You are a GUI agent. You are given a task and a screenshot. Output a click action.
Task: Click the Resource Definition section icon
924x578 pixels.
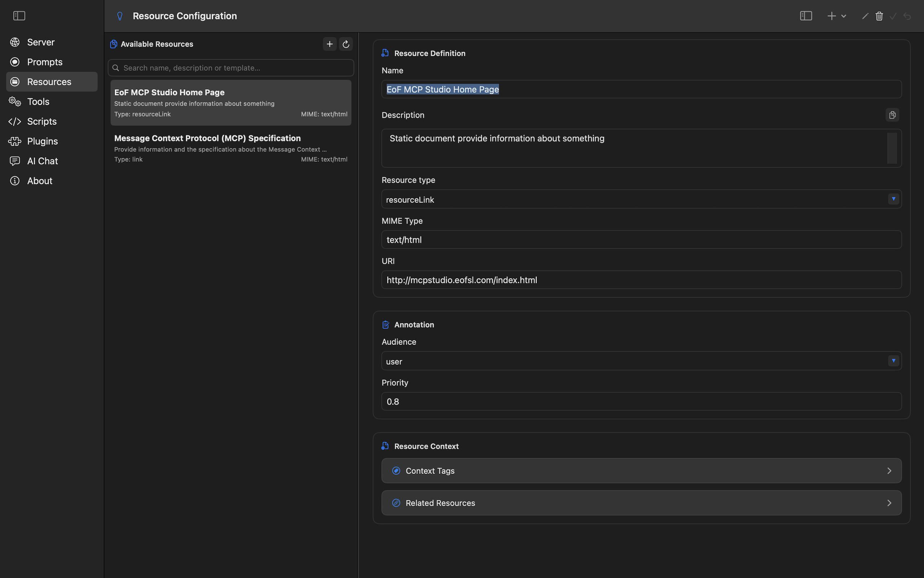385,53
